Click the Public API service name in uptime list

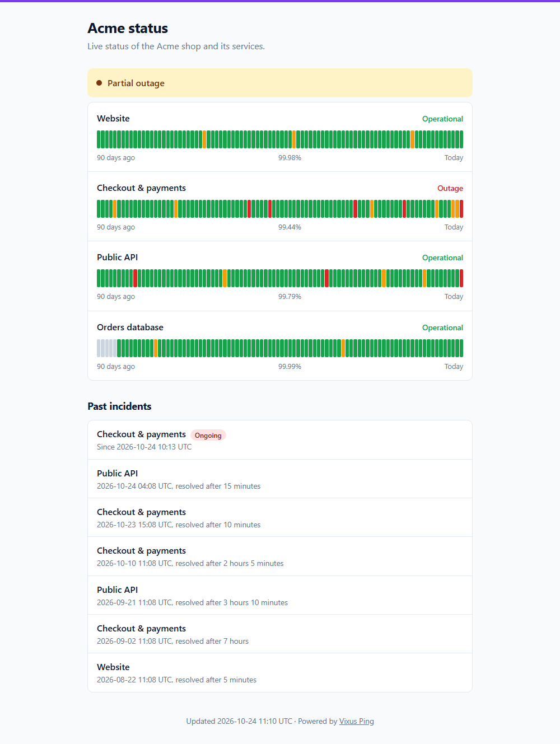[117, 258]
